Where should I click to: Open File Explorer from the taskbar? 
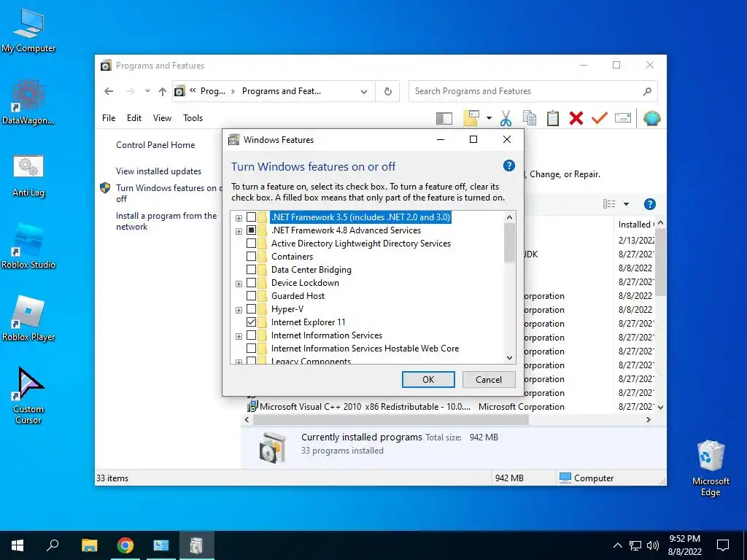pyautogui.click(x=89, y=545)
